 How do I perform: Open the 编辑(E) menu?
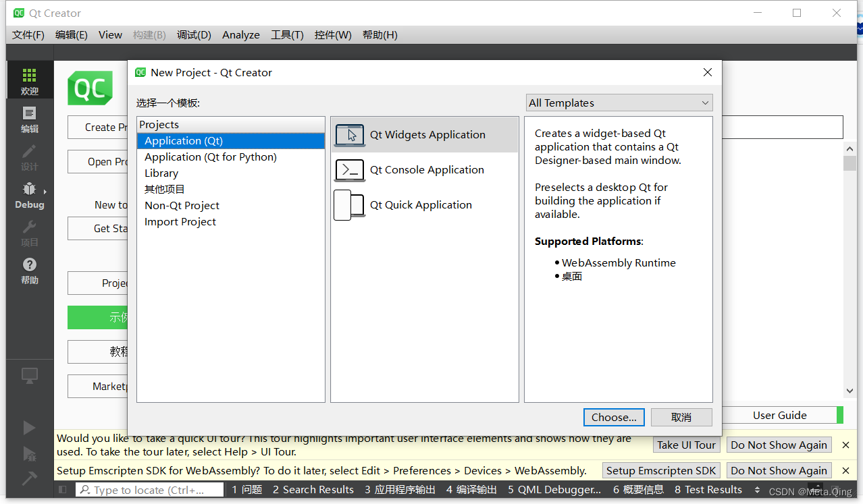tap(72, 35)
